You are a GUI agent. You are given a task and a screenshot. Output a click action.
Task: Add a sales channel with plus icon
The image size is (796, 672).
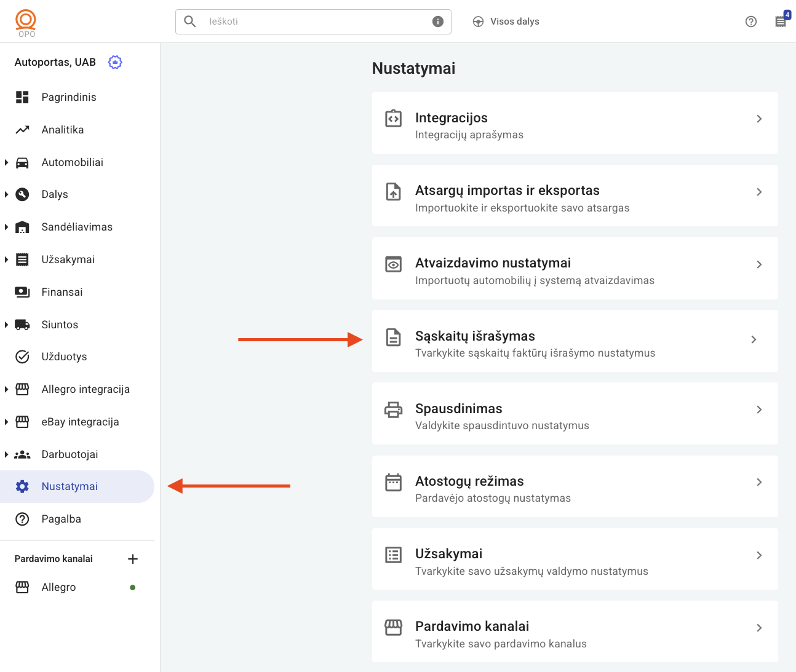132,559
